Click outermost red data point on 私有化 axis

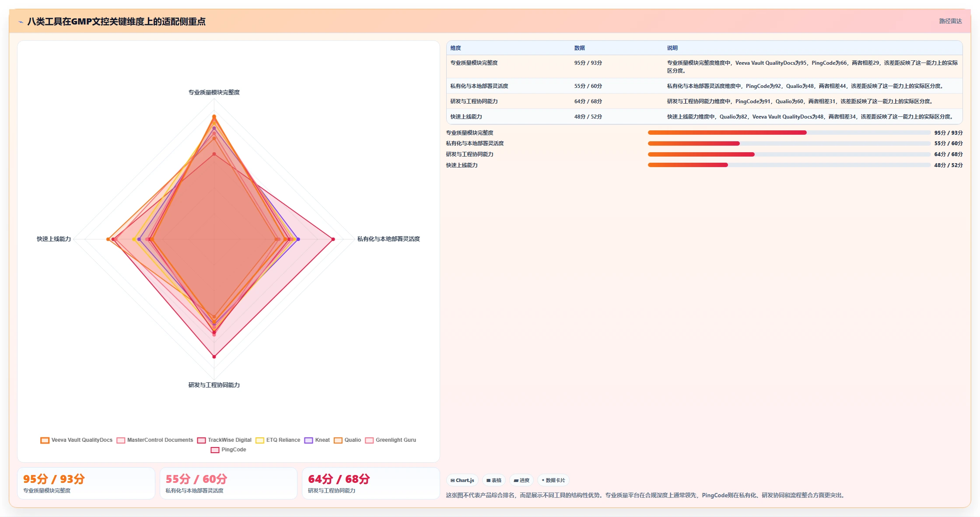pyautogui.click(x=333, y=239)
